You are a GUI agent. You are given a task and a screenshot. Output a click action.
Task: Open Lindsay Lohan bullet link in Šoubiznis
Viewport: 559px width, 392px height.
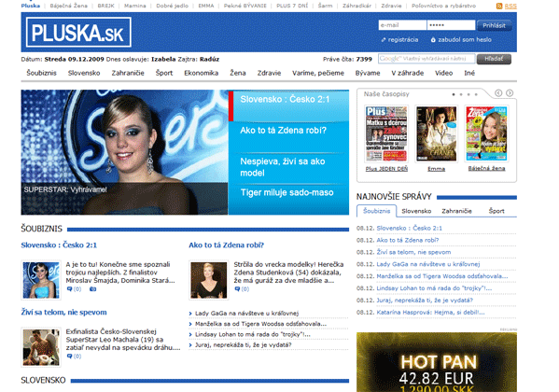tap(253, 334)
